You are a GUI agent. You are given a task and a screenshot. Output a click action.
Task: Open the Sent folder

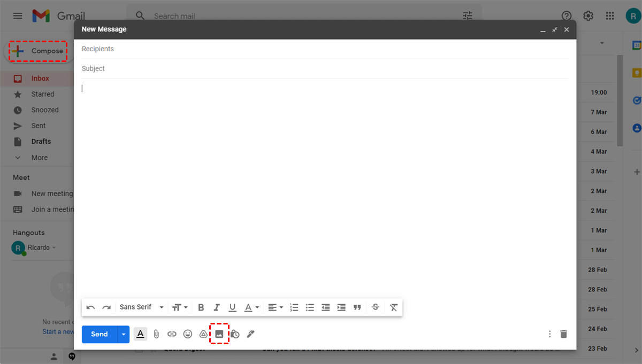[37, 126]
